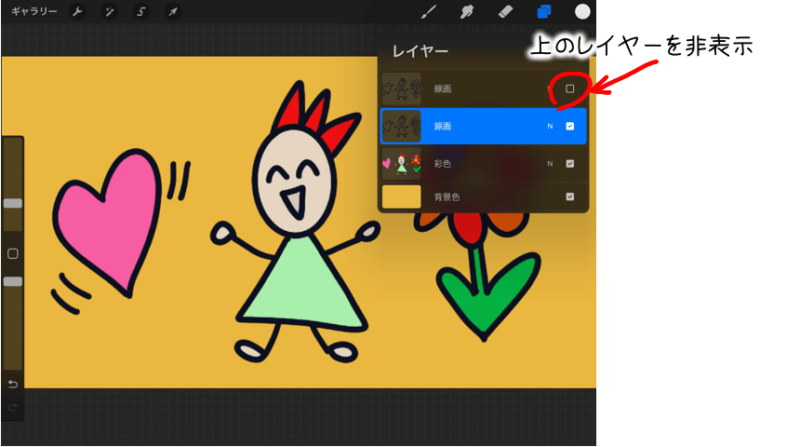Activate the Selection S-shaped tool

pyautogui.click(x=141, y=11)
